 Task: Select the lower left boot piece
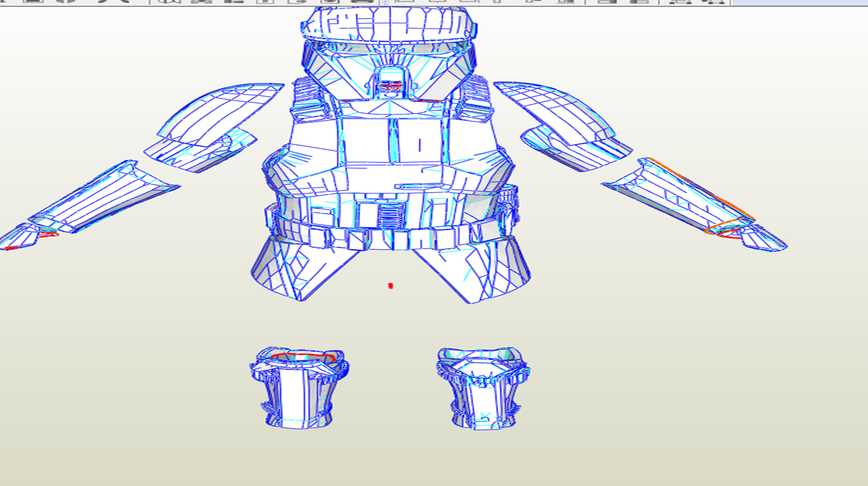[299, 388]
